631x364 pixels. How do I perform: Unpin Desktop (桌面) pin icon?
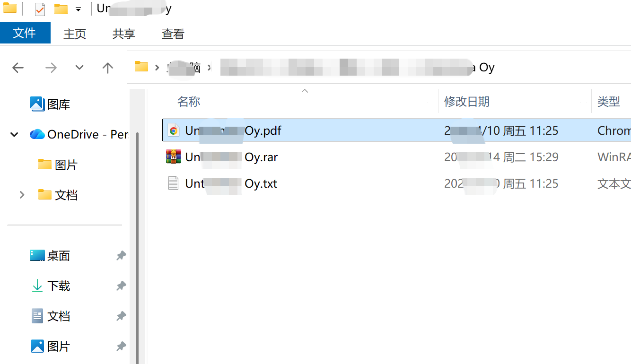pos(121,256)
